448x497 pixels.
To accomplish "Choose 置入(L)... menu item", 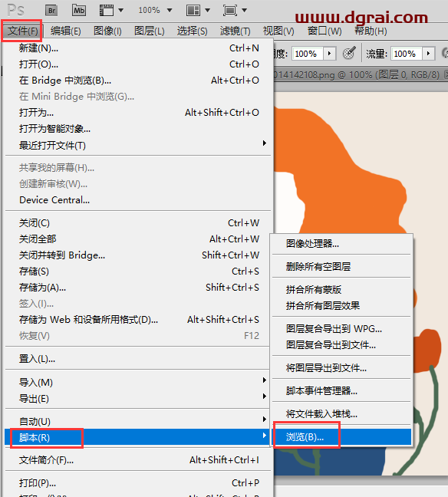I will click(x=138, y=359).
